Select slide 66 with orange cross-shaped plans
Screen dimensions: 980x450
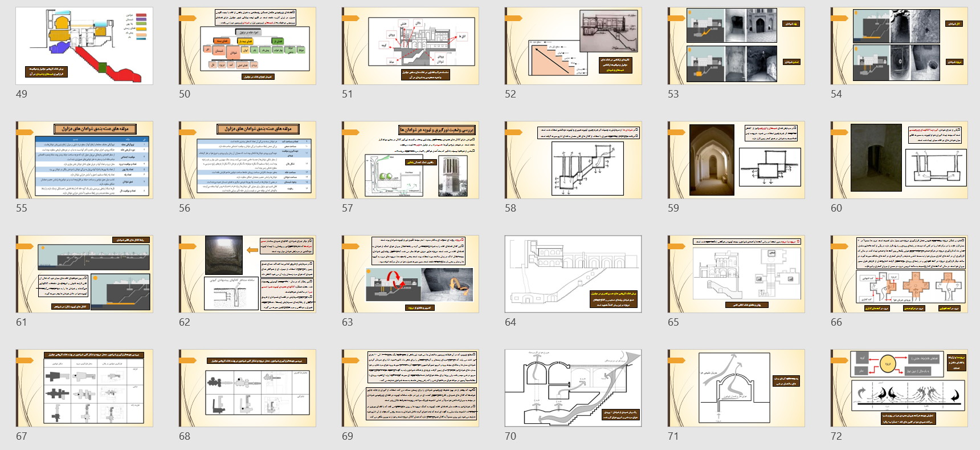[x=899, y=274]
